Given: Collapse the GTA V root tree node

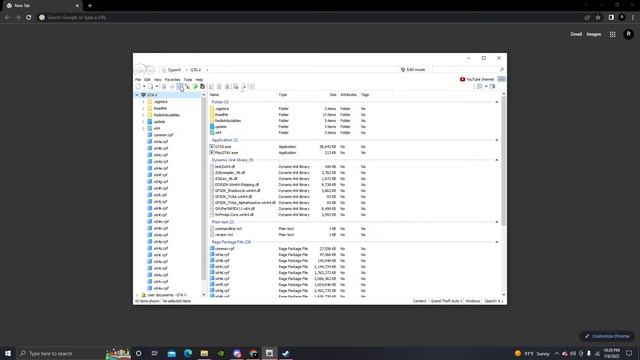Looking at the screenshot, I should point(137,95).
